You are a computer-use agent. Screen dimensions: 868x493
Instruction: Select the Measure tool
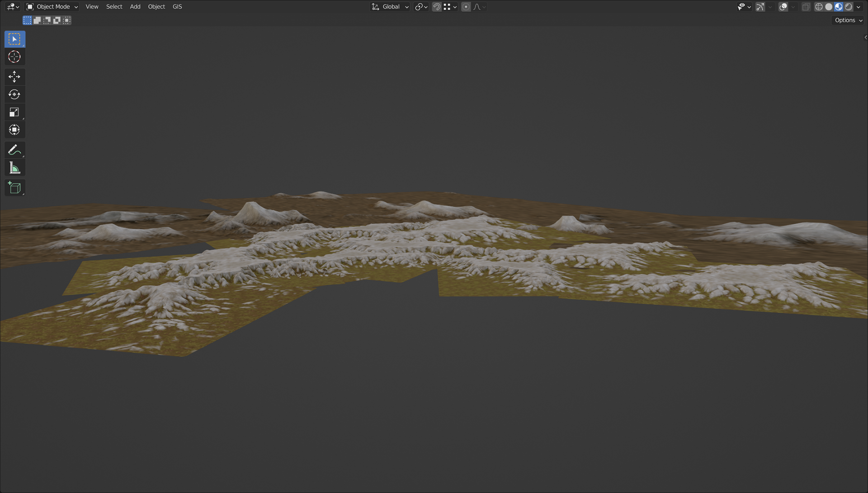tap(14, 168)
